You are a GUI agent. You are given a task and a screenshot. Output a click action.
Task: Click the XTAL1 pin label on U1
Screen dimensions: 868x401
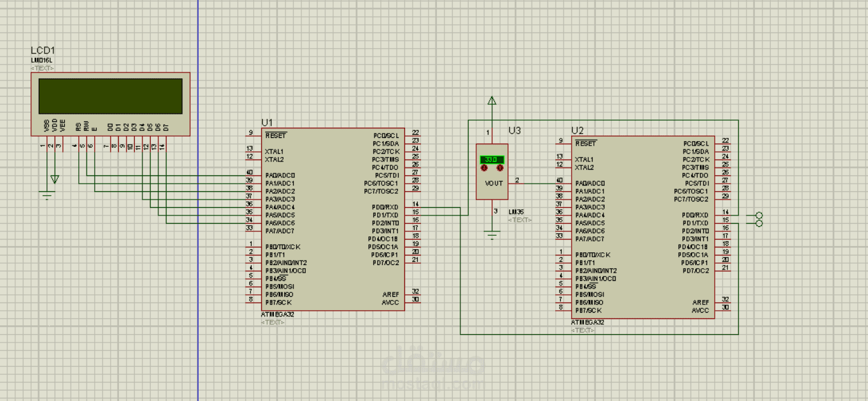pos(274,151)
